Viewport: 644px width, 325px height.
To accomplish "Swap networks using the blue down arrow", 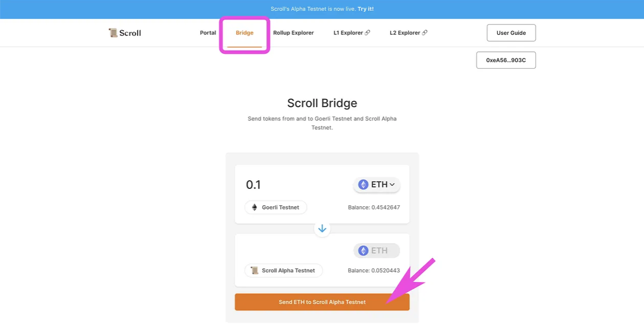I will (x=322, y=229).
